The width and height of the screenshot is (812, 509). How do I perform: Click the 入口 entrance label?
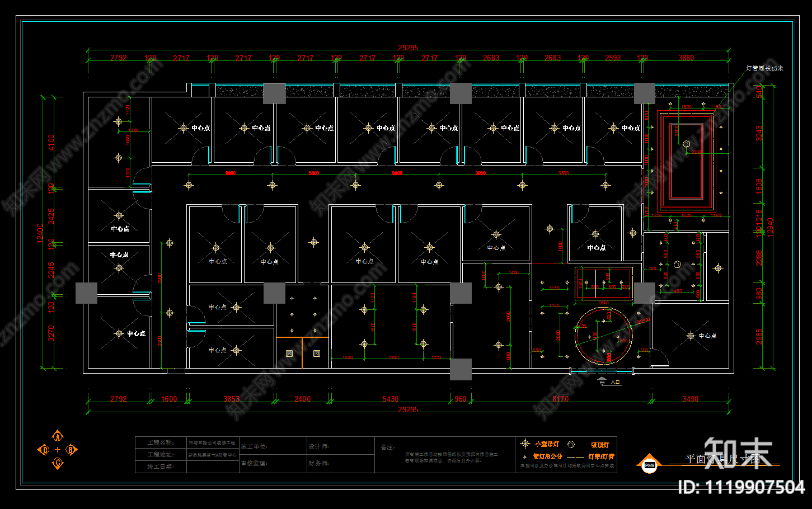click(615, 383)
